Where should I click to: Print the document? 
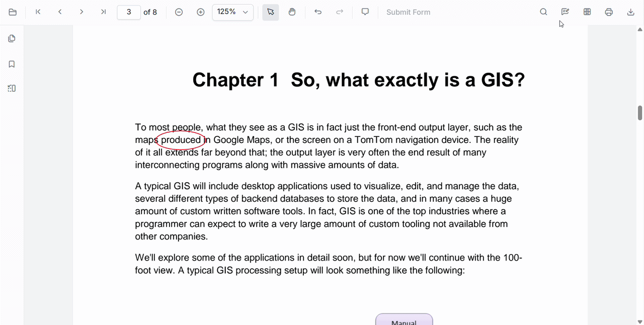609,12
